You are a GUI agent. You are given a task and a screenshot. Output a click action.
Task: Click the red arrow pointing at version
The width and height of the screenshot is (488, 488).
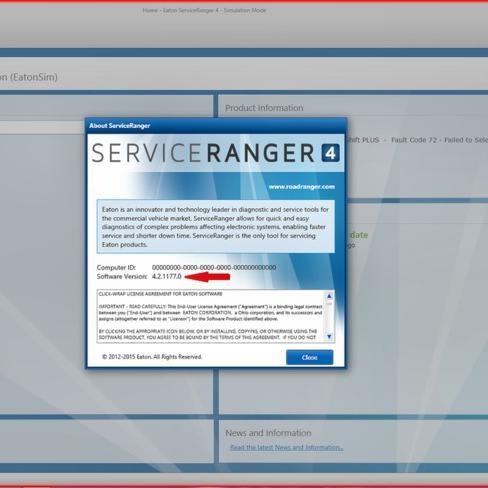207,277
